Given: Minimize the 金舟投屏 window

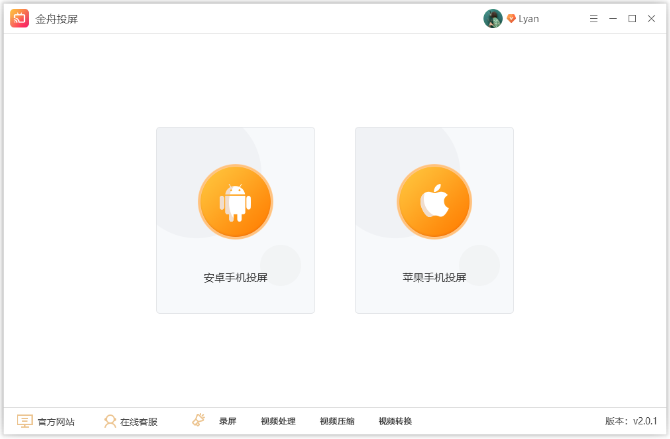Looking at the screenshot, I should (613, 19).
